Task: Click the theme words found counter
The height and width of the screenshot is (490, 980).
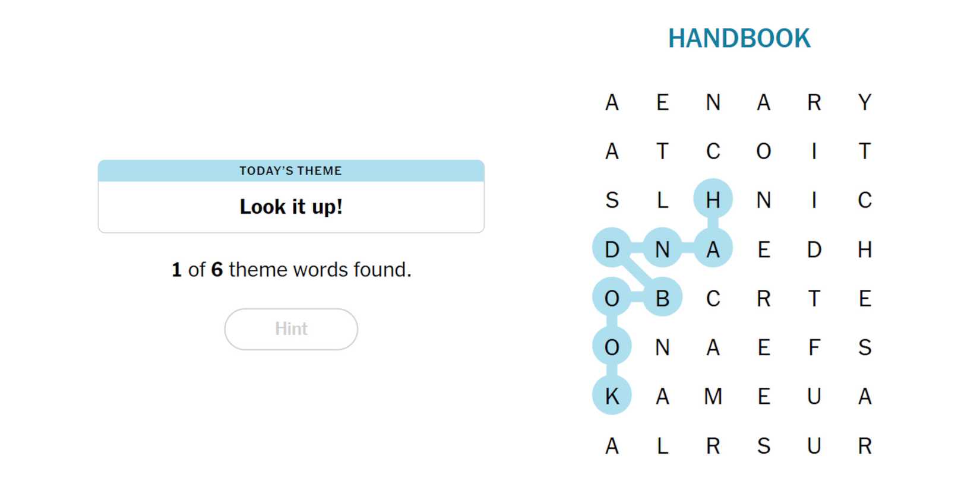Action: (x=291, y=270)
